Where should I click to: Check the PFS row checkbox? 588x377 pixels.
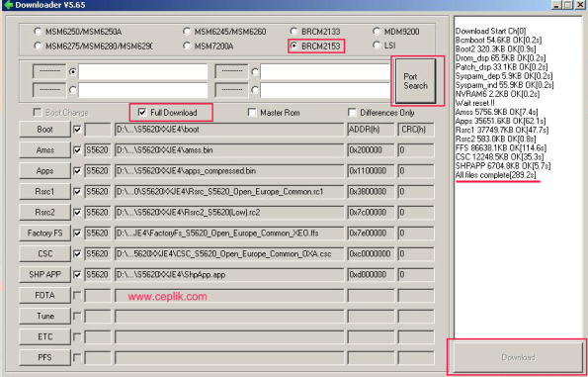pos(77,357)
